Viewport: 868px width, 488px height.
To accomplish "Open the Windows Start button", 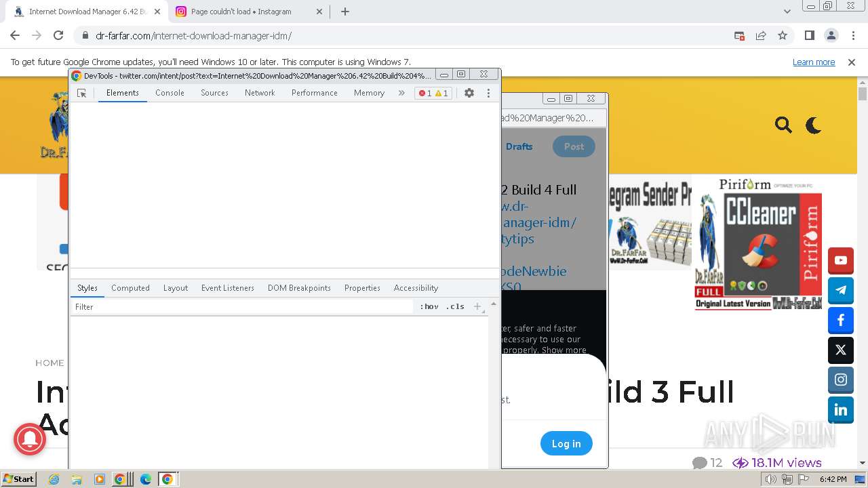I will click(19, 479).
